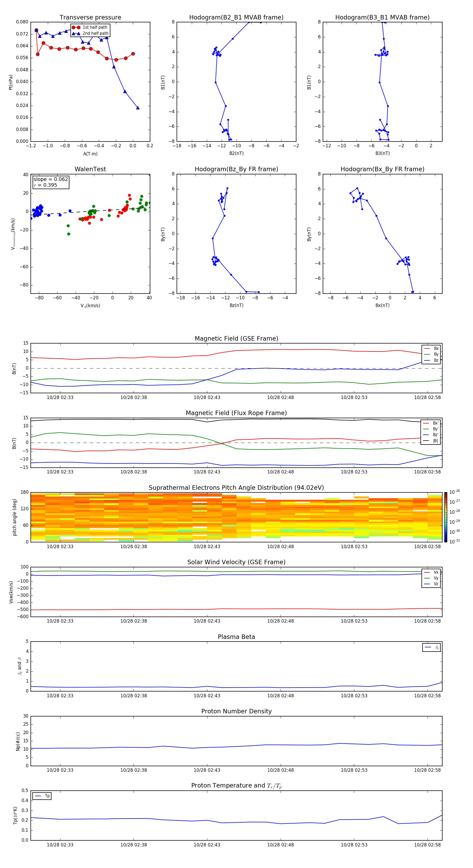Click 'B2(nT)' x-axis label

[236, 153]
